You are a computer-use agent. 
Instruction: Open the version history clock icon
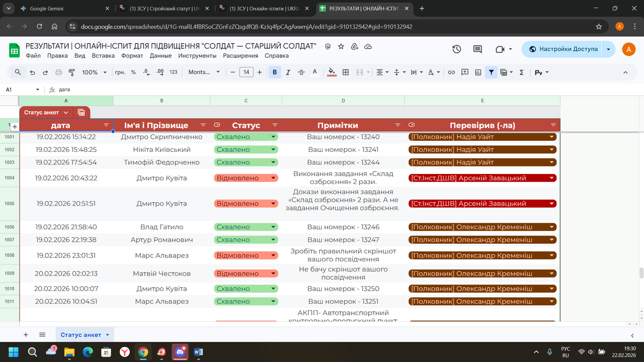pos(456,49)
